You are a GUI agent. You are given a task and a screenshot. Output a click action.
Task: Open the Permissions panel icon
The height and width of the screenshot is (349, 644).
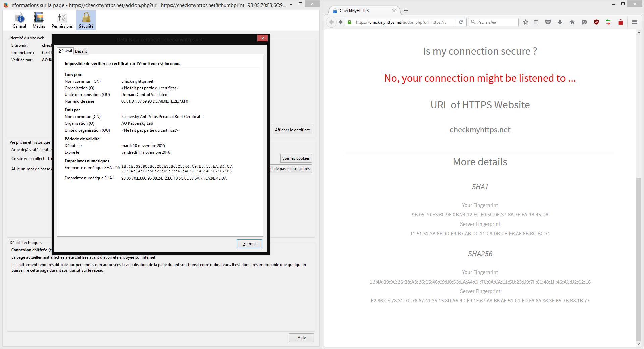click(x=62, y=20)
